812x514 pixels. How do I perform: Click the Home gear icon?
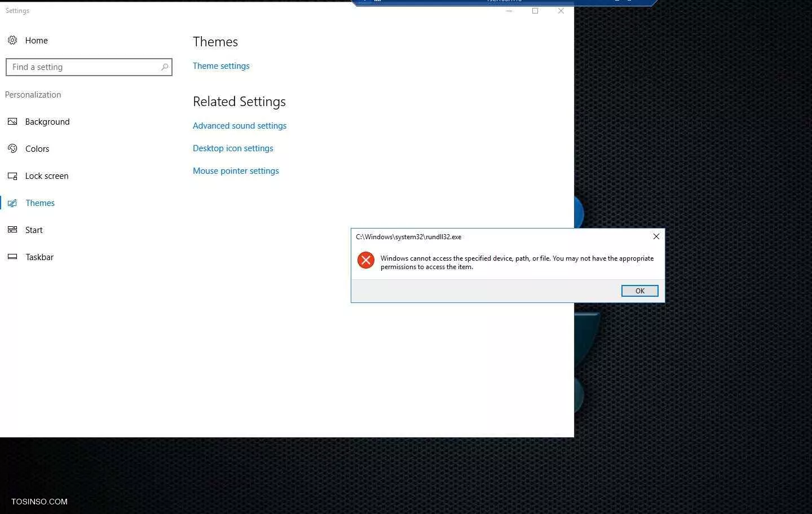click(x=12, y=40)
